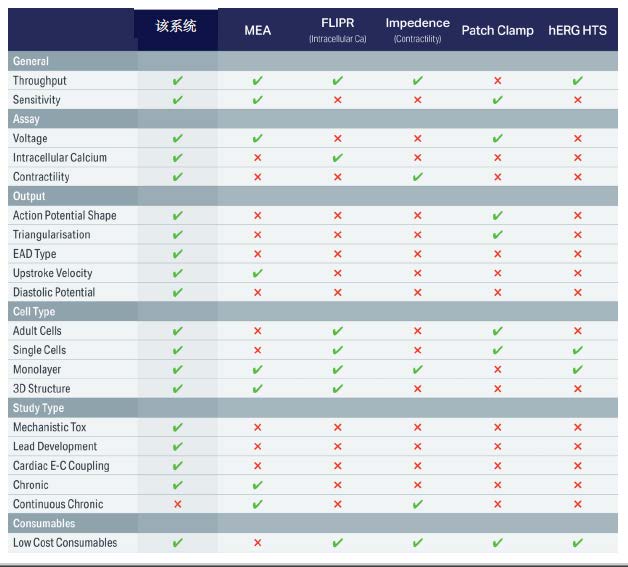The image size is (628, 567).
Task: Click the MEA Low Cost Consumables cross
Action: coord(257,543)
